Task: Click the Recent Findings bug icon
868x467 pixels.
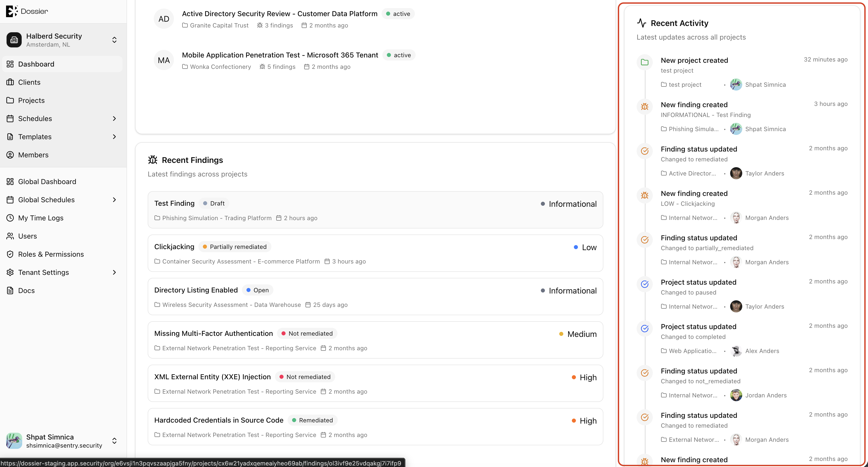Action: [x=153, y=160]
